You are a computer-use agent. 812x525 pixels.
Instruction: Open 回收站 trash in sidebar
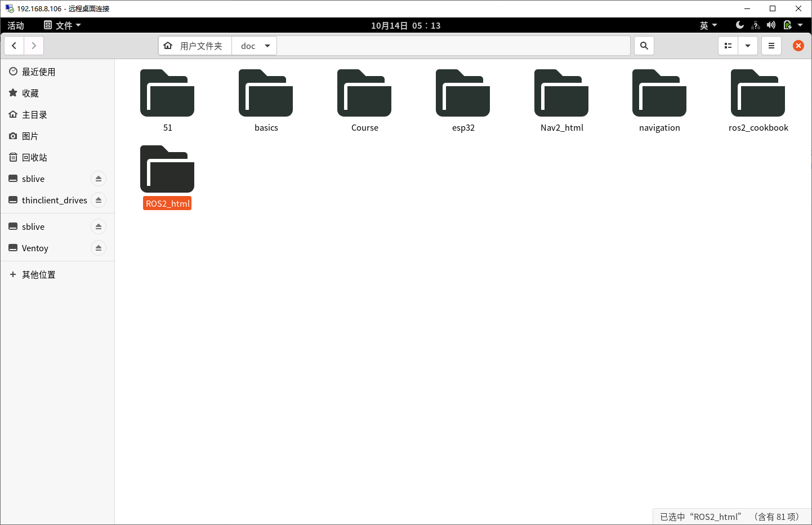pyautogui.click(x=57, y=157)
